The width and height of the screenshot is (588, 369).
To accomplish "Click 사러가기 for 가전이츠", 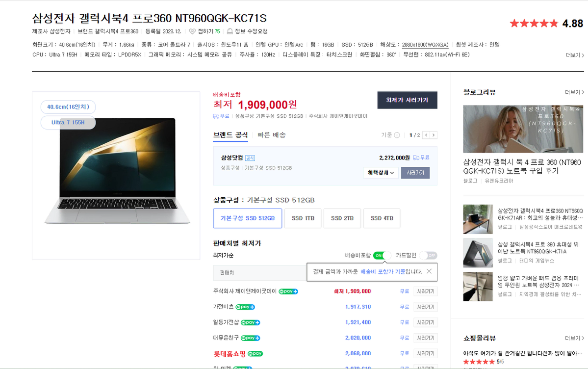I will tap(426, 307).
